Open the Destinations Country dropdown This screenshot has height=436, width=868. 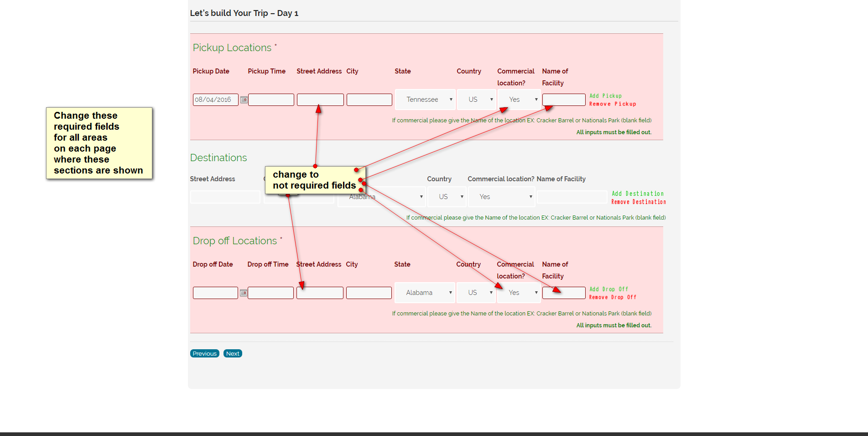(447, 197)
